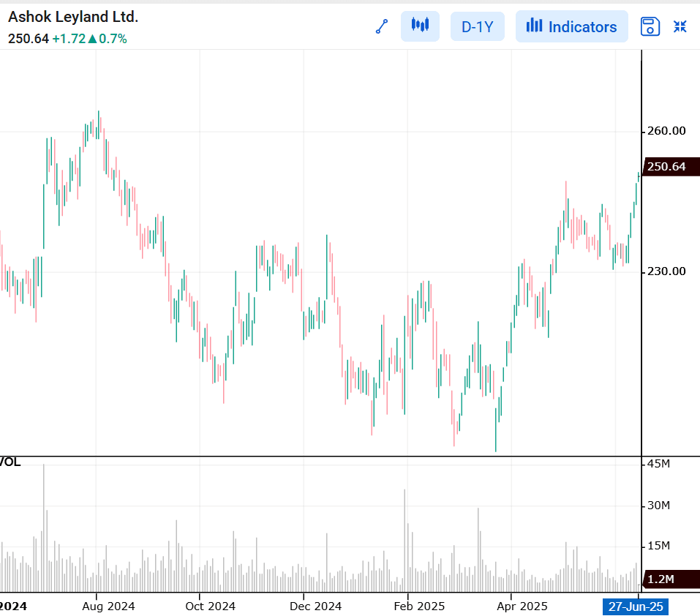The width and height of the screenshot is (700, 616).
Task: Click the 1.2M volume value label
Action: [x=671, y=579]
